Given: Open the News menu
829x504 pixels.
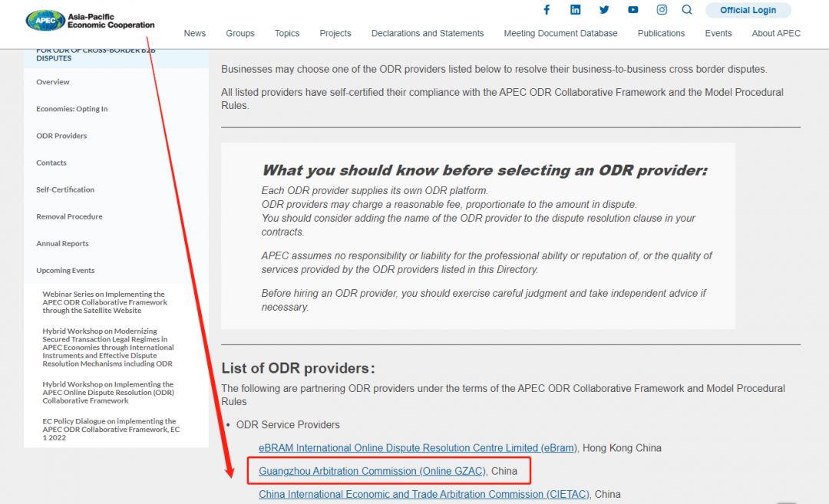Looking at the screenshot, I should point(194,33).
